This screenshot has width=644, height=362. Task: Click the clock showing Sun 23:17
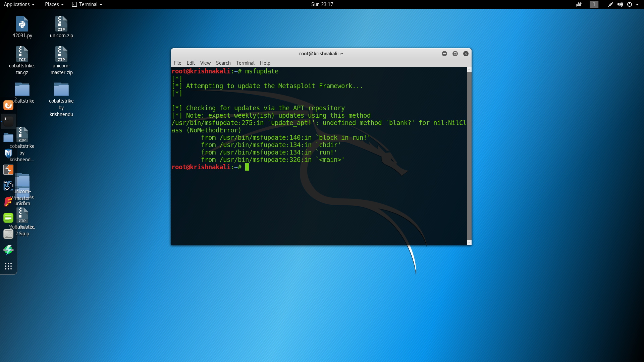coord(322,4)
